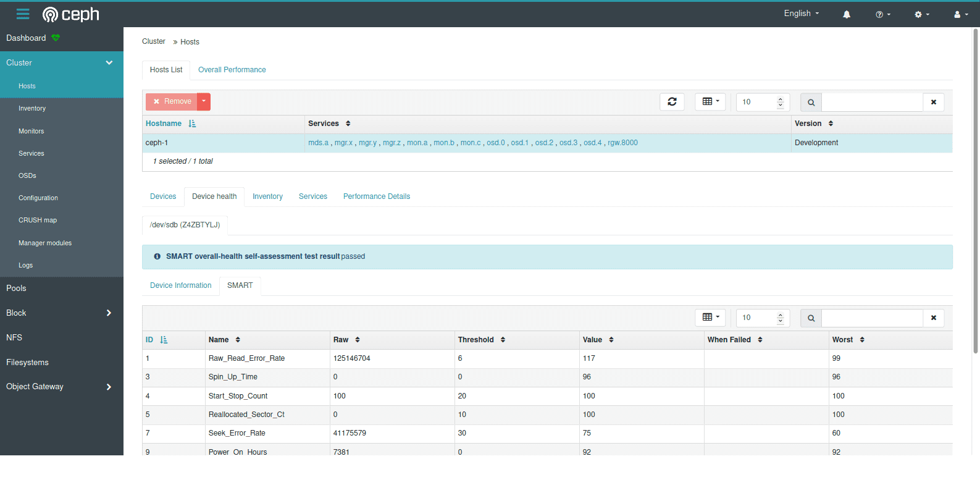Refresh the hosts table
Image resolution: width=980 pixels, height=485 pixels.
(x=672, y=102)
